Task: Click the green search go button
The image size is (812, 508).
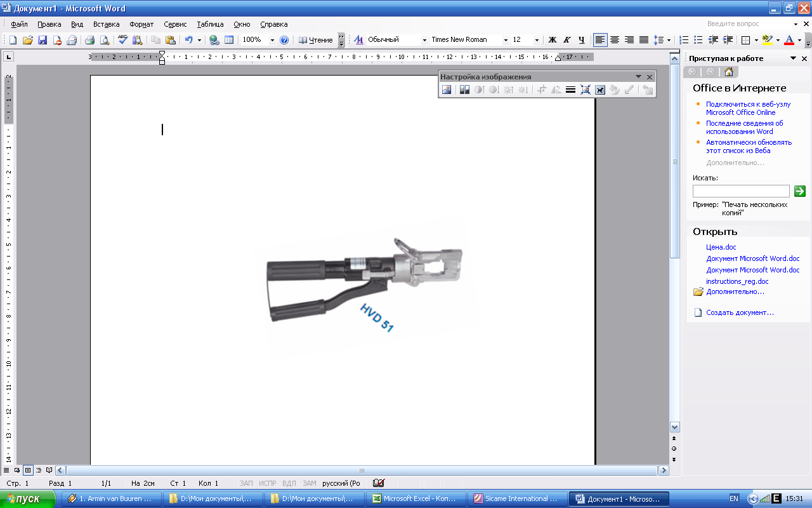Action: (x=800, y=190)
